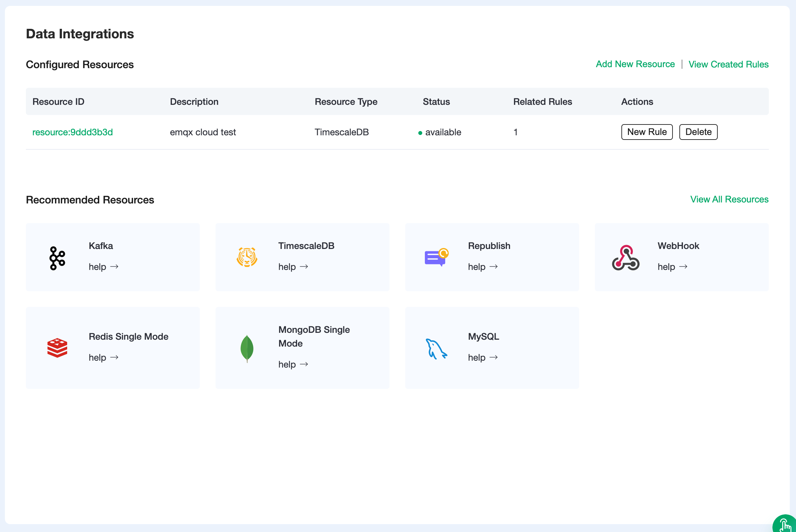Click the TimescaleDB resource type cell

[x=342, y=132]
